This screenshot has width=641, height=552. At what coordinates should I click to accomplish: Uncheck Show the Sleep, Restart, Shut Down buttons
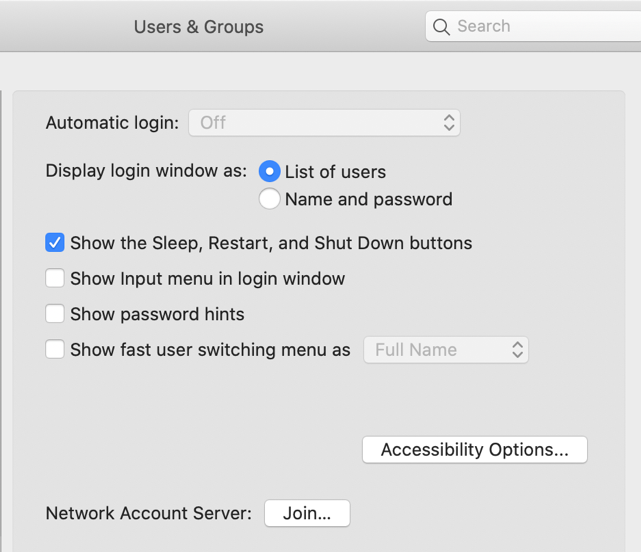[x=55, y=243]
